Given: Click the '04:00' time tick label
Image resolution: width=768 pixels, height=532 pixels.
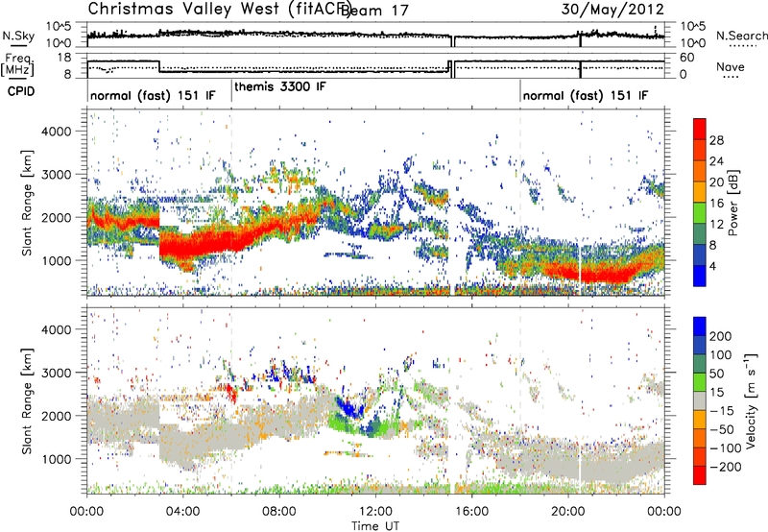Looking at the screenshot, I should (x=182, y=512).
